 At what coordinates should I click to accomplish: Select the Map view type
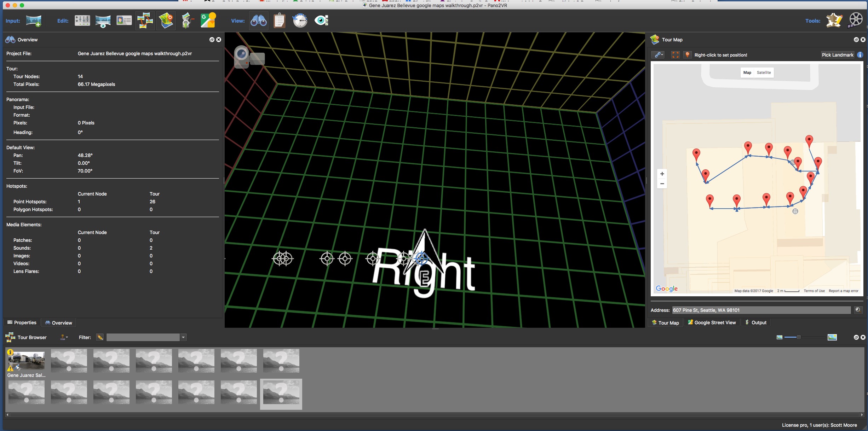[747, 72]
